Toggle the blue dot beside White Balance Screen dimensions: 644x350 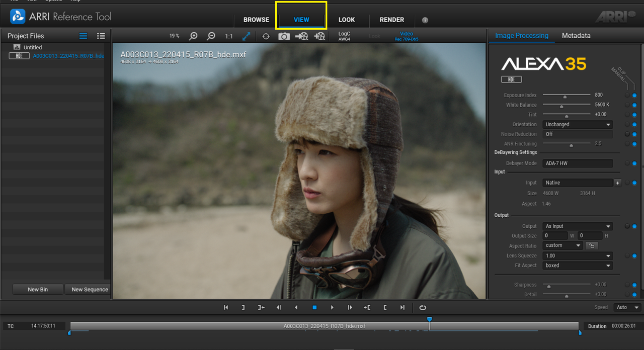point(634,105)
